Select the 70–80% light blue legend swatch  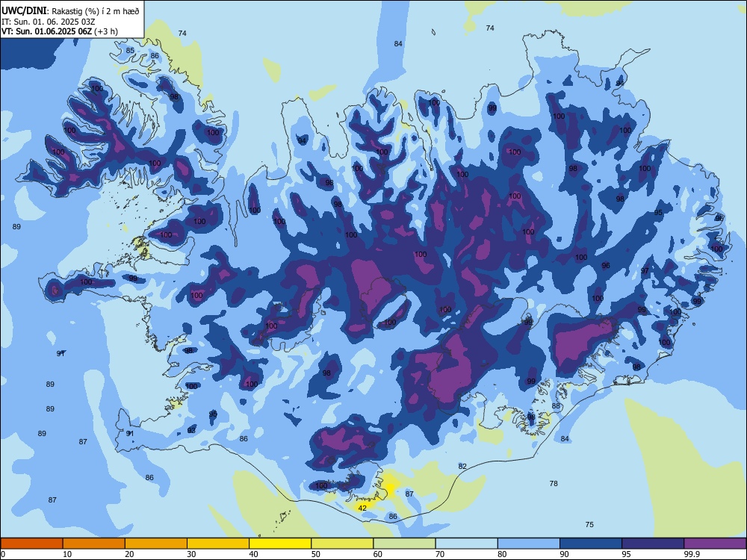tap(466, 544)
